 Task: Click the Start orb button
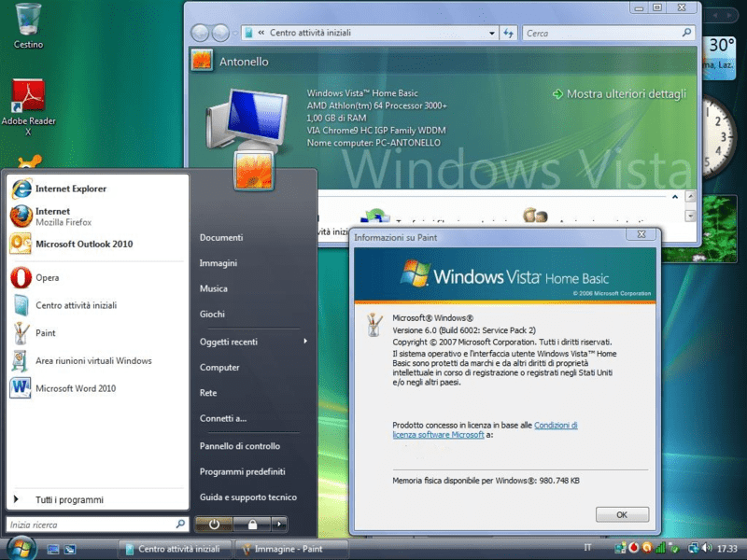(21, 549)
